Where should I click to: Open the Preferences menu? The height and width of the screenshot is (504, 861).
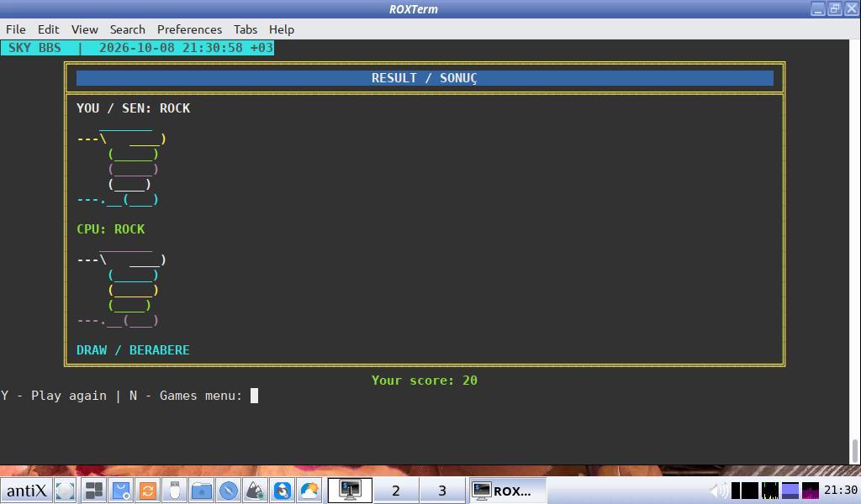pyautogui.click(x=189, y=29)
